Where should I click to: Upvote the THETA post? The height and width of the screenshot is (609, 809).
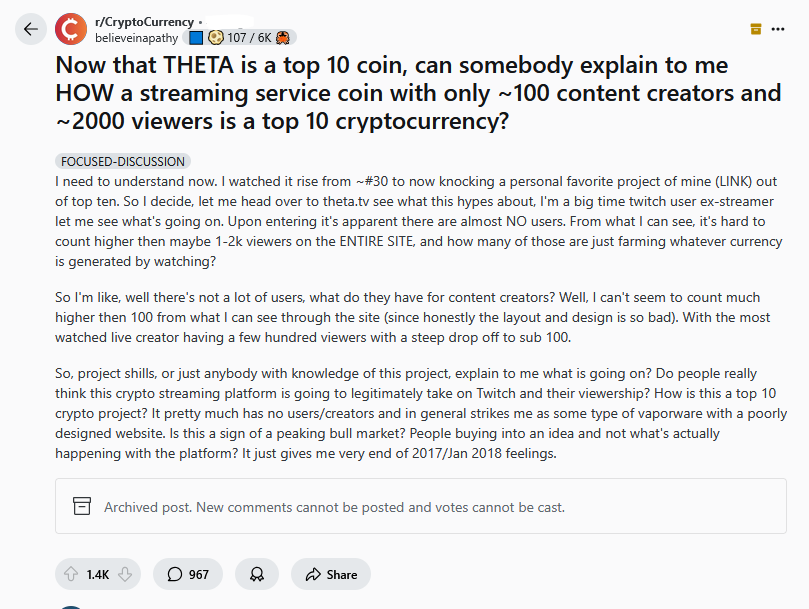[x=71, y=574]
